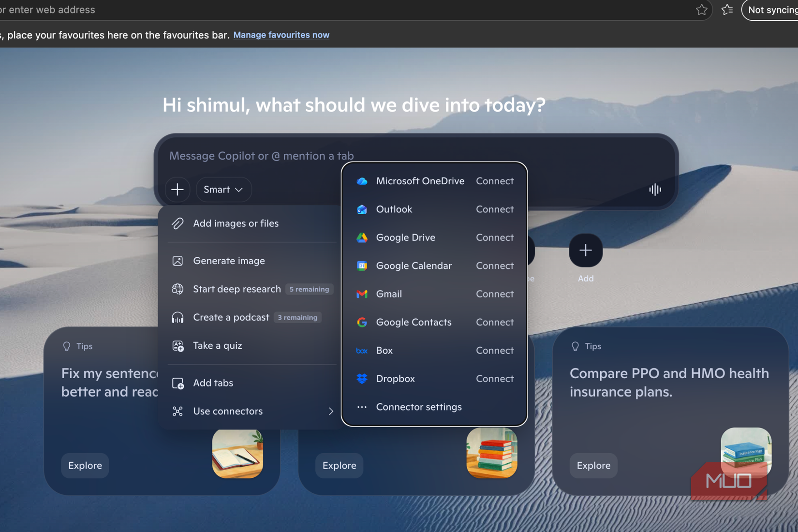This screenshot has height=532, width=798.
Task: Open the favourites list icon
Action: 727,10
